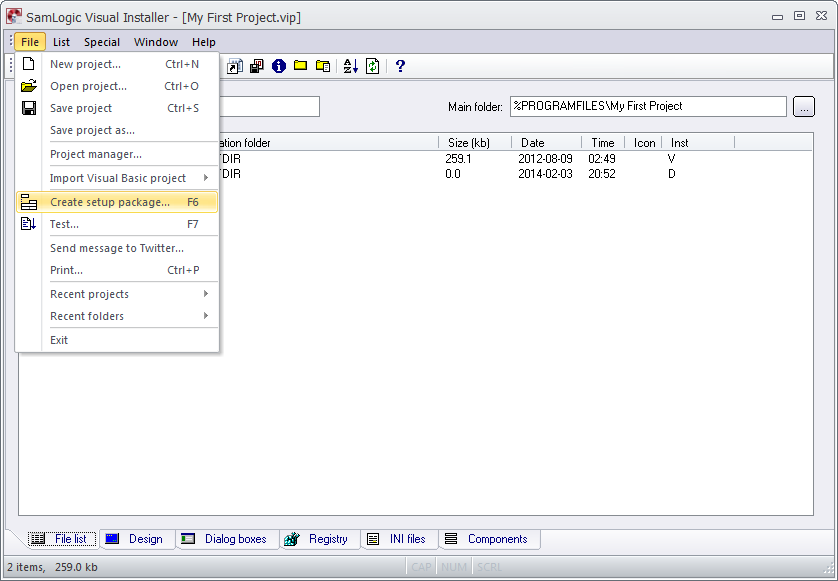The height and width of the screenshot is (581, 838).
Task: Click the Test menu item icon
Action: 28,224
